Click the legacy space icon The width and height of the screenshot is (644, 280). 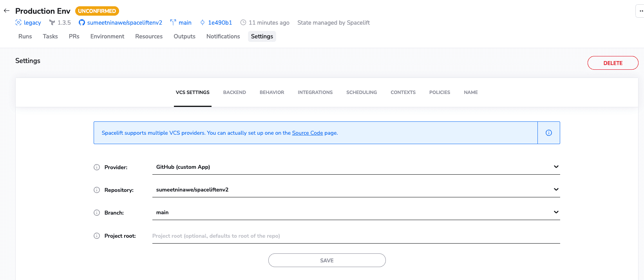[18, 23]
